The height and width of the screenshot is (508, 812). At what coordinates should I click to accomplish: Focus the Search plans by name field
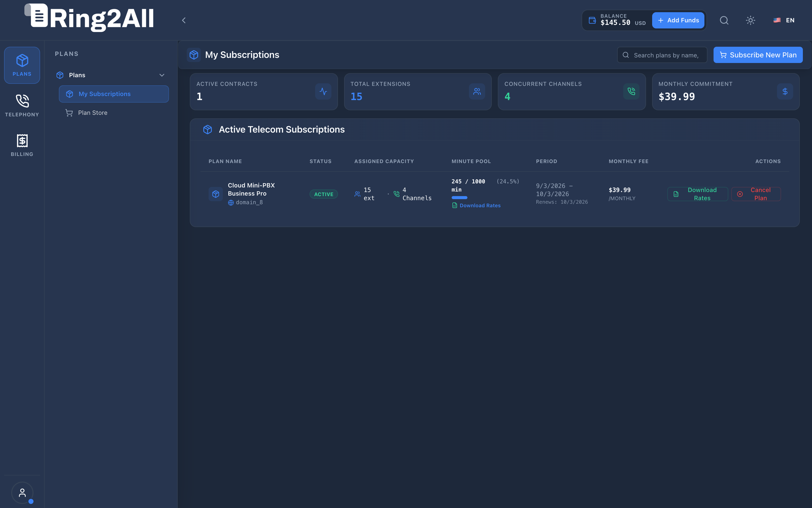pos(662,55)
